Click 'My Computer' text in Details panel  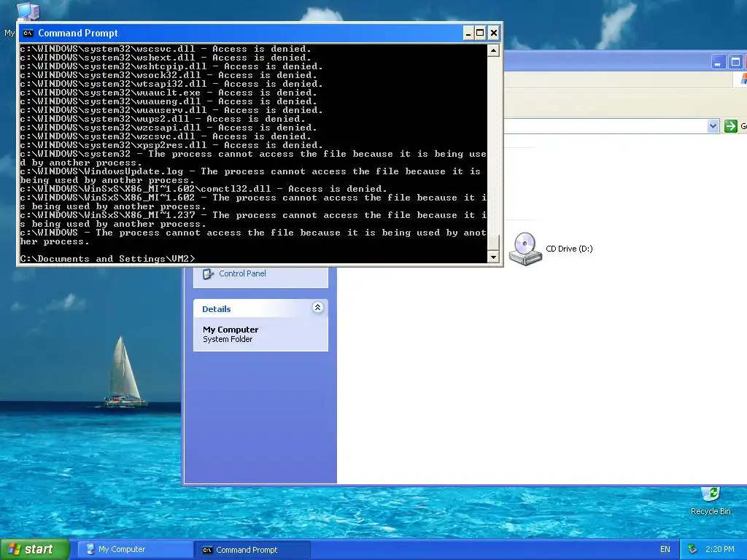231,330
